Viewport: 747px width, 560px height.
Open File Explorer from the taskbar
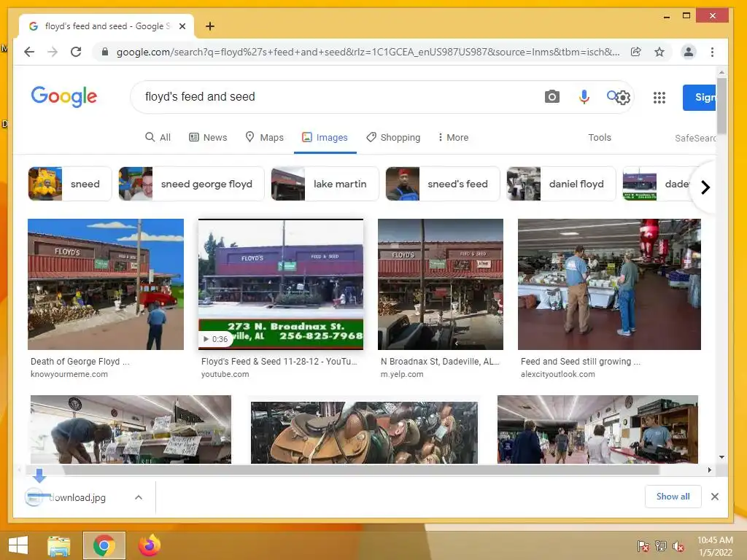tap(58, 545)
